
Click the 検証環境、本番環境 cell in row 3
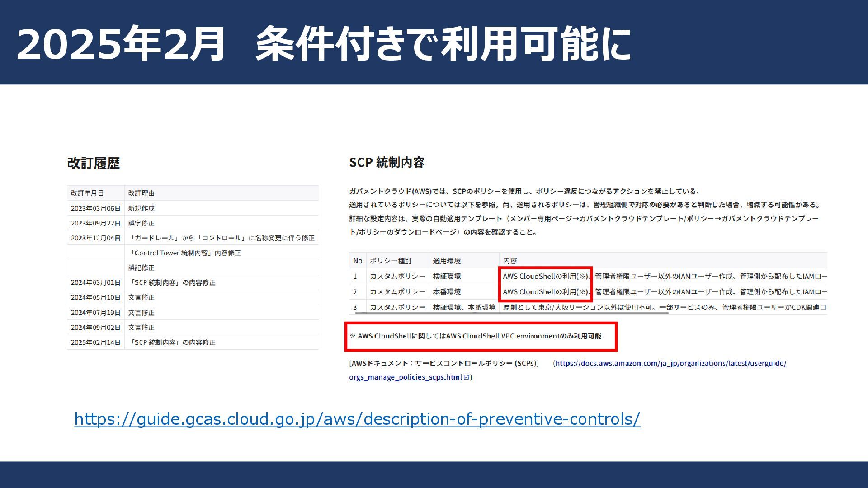click(464, 307)
